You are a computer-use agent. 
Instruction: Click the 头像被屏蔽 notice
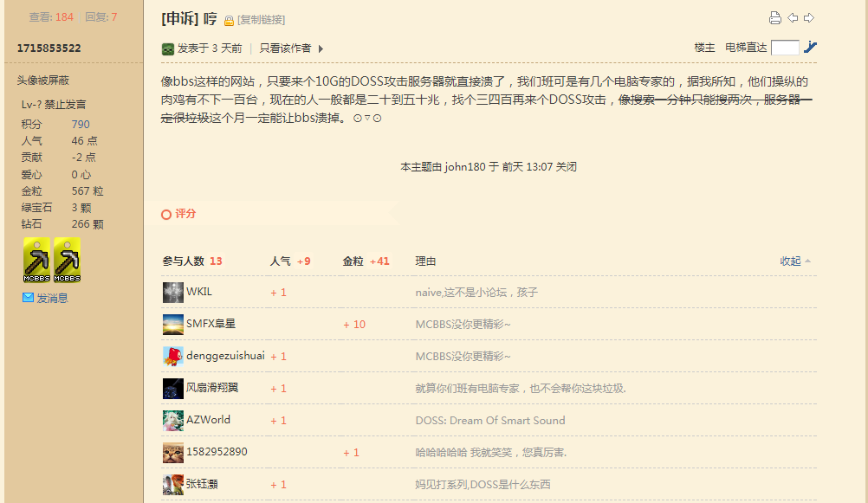(x=42, y=81)
